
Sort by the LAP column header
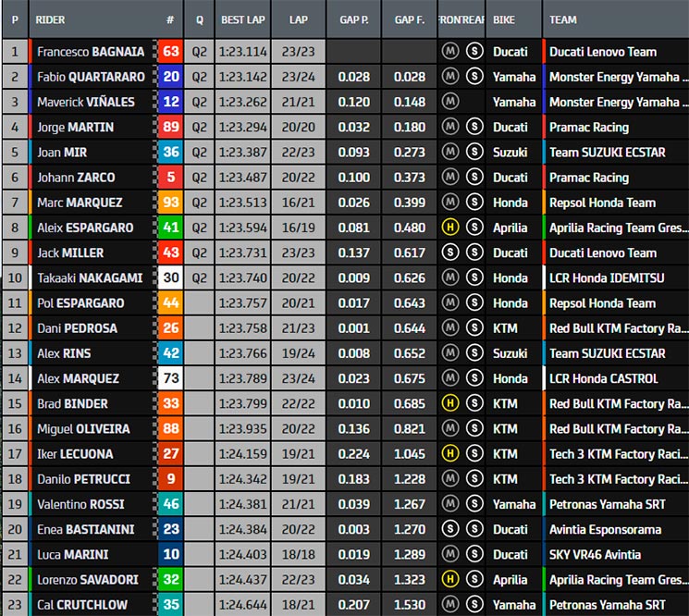(x=299, y=19)
